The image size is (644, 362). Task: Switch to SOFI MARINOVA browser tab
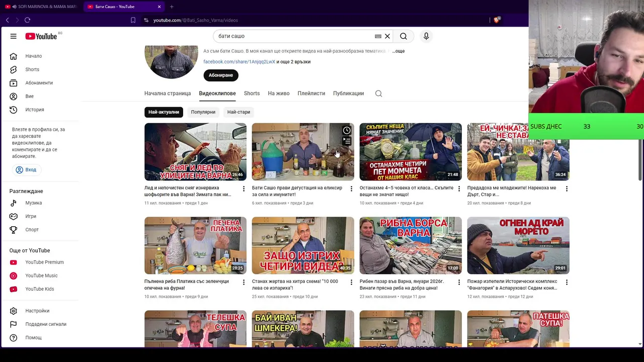(41, 7)
